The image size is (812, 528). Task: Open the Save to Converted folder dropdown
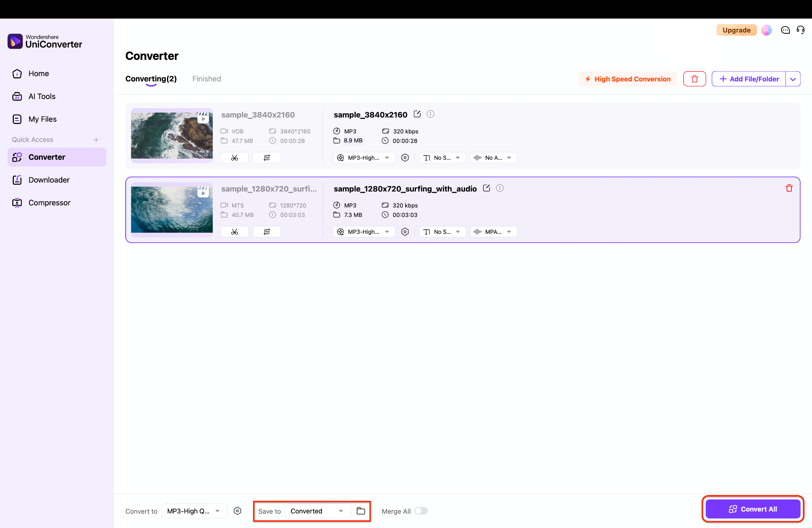tap(317, 511)
